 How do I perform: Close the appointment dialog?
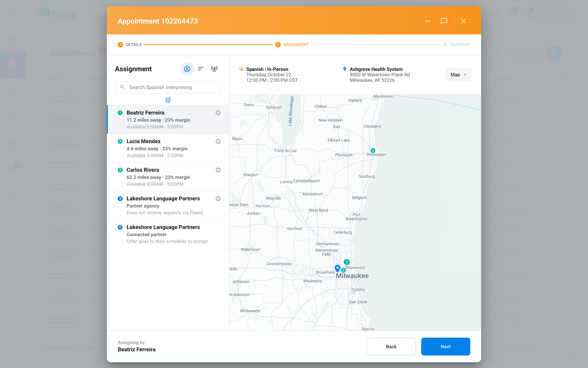click(x=463, y=21)
